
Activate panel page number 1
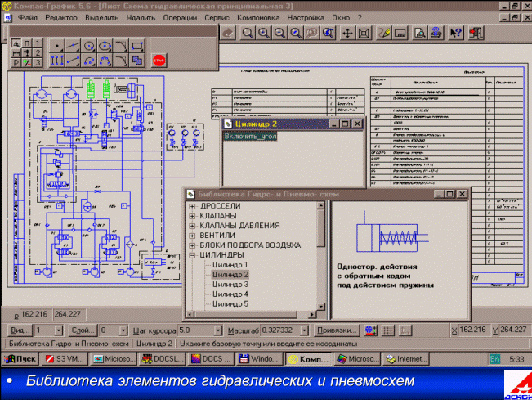[38, 43]
